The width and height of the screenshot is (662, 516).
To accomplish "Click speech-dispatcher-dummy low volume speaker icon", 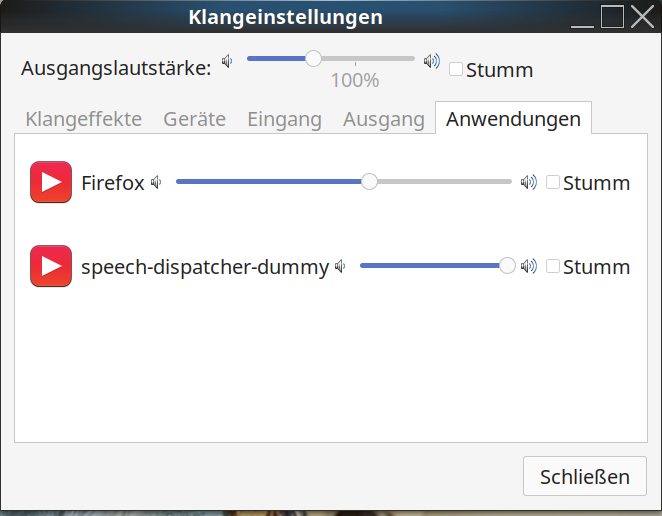I will [x=341, y=266].
